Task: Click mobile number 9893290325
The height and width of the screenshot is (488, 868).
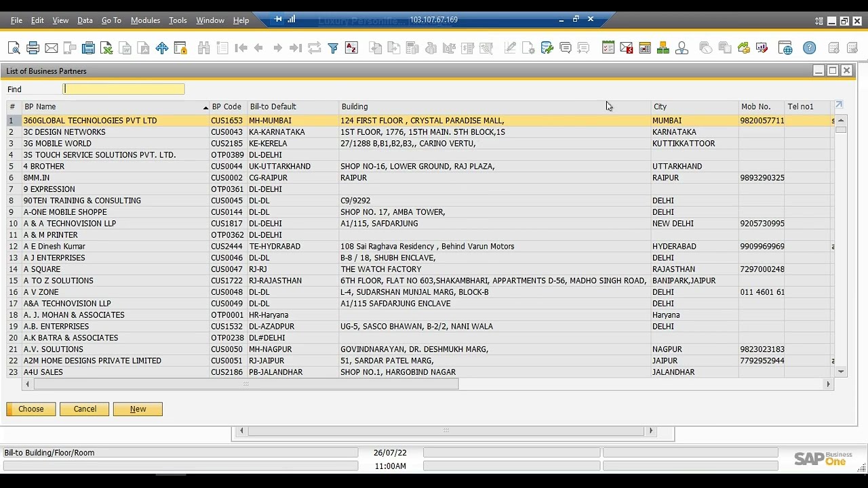Action: (762, 178)
